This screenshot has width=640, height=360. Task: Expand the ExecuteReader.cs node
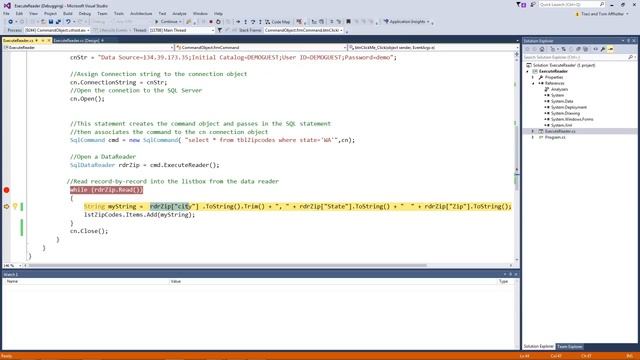(x=533, y=131)
